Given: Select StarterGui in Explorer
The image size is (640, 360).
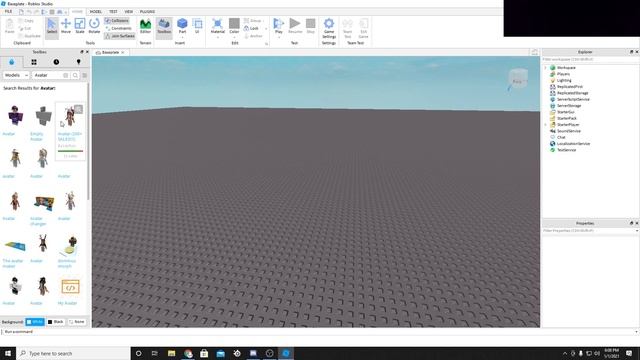Looking at the screenshot, I should point(566,112).
